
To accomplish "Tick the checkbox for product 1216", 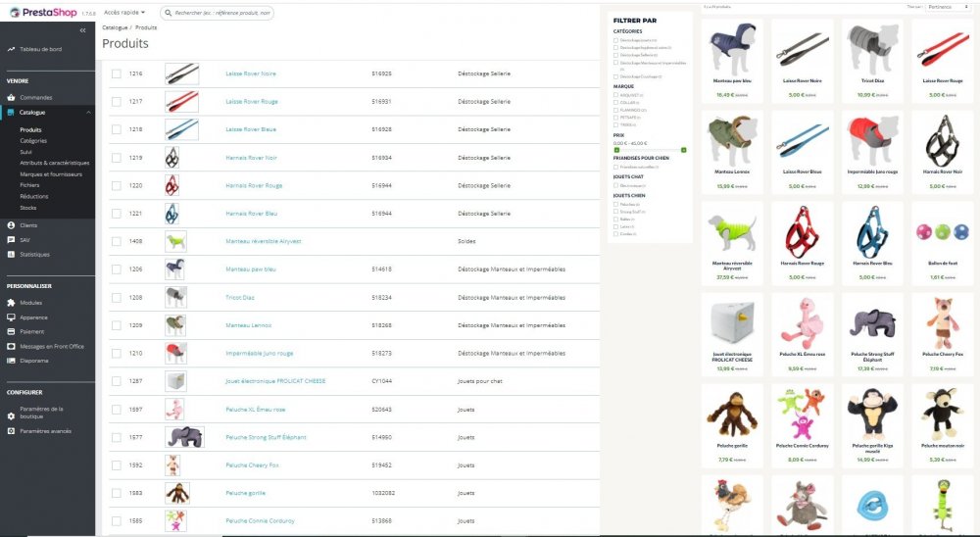I will click(x=117, y=73).
